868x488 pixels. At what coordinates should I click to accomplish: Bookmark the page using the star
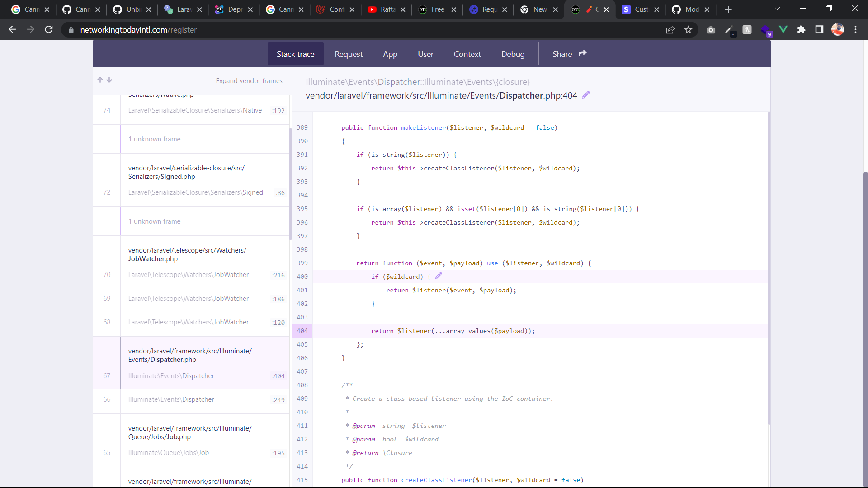(689, 30)
